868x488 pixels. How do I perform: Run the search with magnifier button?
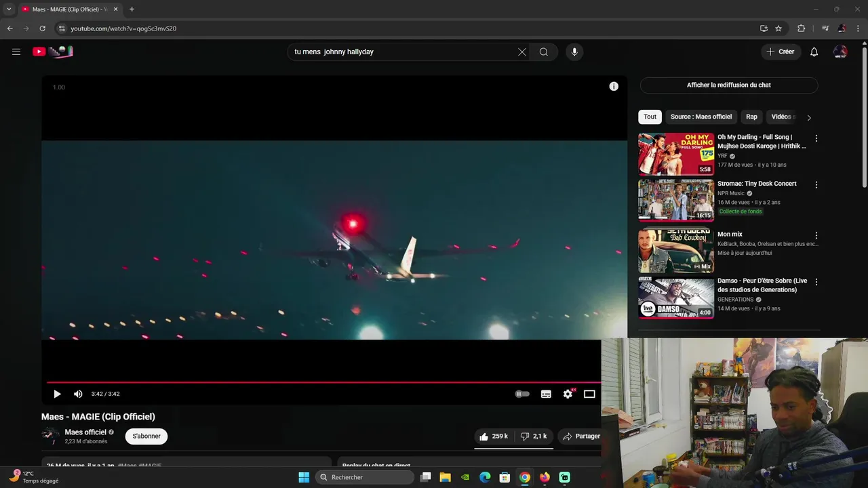[x=544, y=52]
